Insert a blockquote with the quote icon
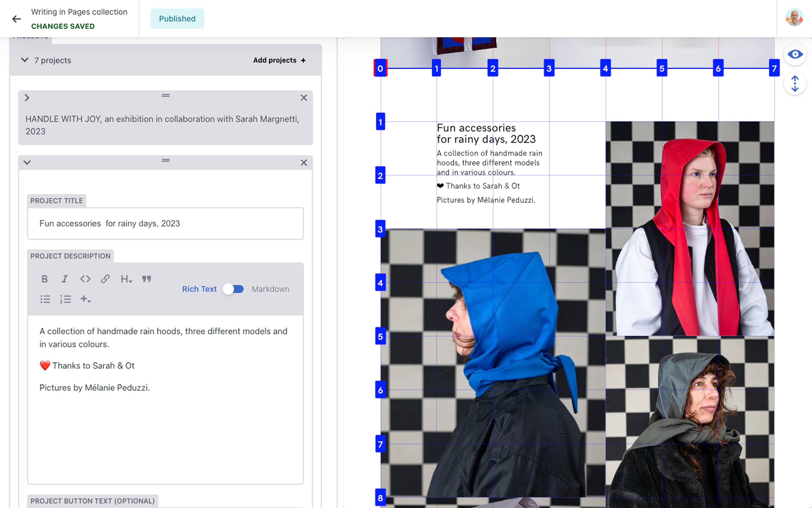Screen dimensions: 812x508 click(x=146, y=279)
